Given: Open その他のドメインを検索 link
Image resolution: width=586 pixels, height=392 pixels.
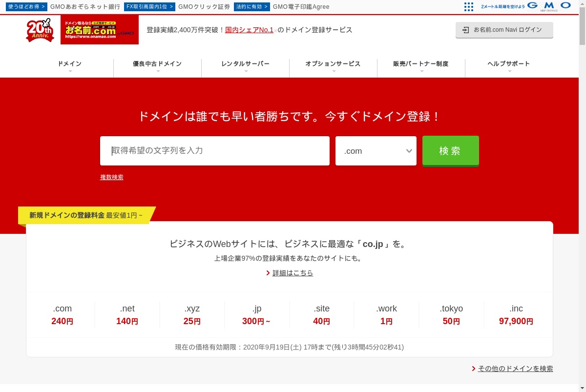Looking at the screenshot, I should tap(516, 369).
